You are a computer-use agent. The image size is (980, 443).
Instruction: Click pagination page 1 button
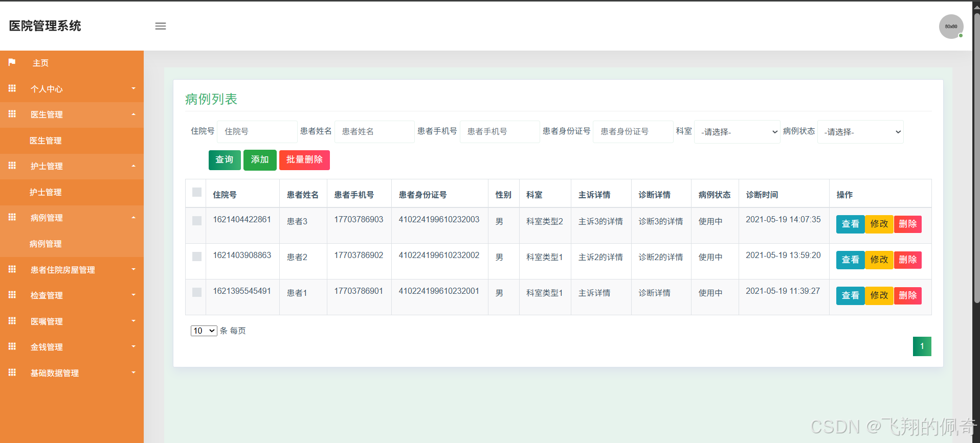922,346
